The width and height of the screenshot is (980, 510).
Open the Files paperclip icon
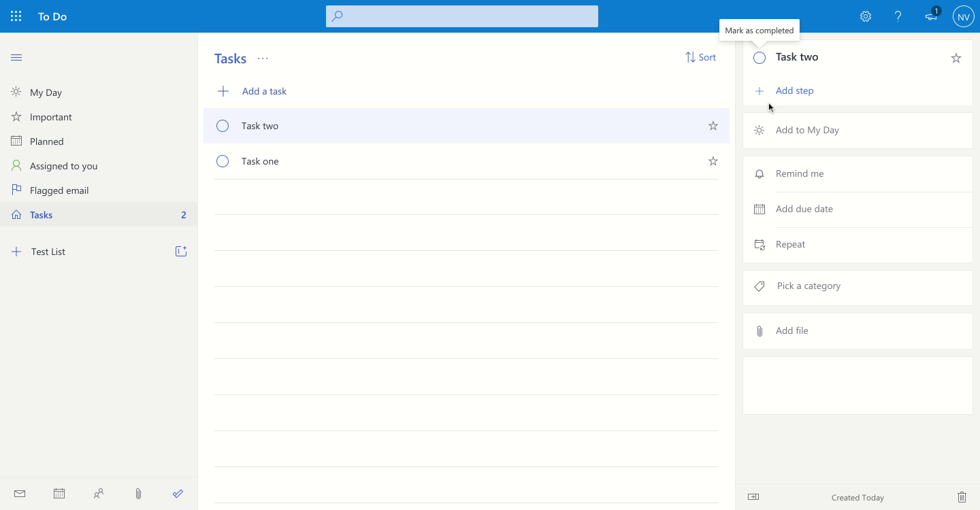tap(138, 494)
